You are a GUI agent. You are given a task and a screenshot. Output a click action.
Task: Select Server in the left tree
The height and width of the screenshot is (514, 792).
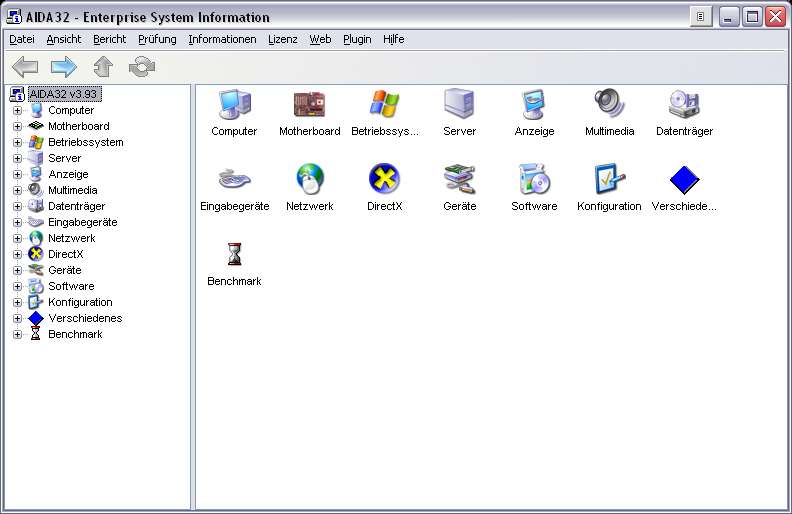tap(64, 158)
